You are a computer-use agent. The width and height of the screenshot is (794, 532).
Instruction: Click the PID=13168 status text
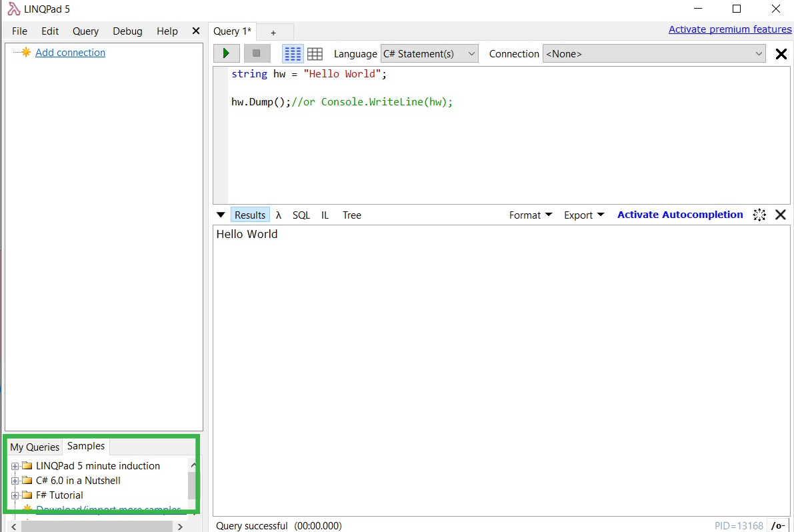coord(739,526)
